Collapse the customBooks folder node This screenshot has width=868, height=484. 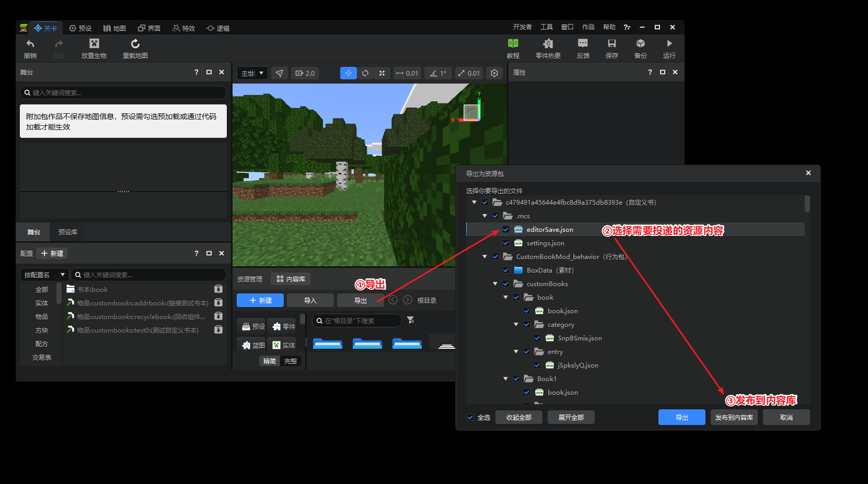point(495,284)
